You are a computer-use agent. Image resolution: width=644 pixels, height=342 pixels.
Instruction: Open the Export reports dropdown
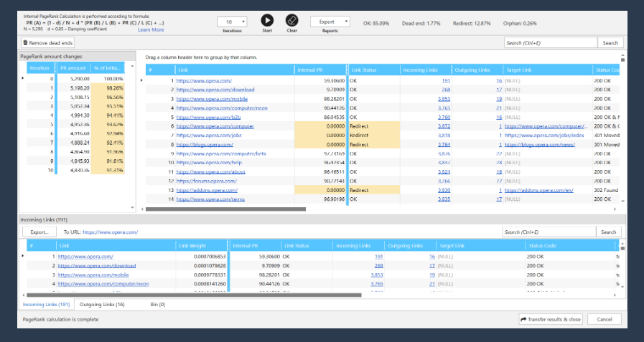[330, 22]
